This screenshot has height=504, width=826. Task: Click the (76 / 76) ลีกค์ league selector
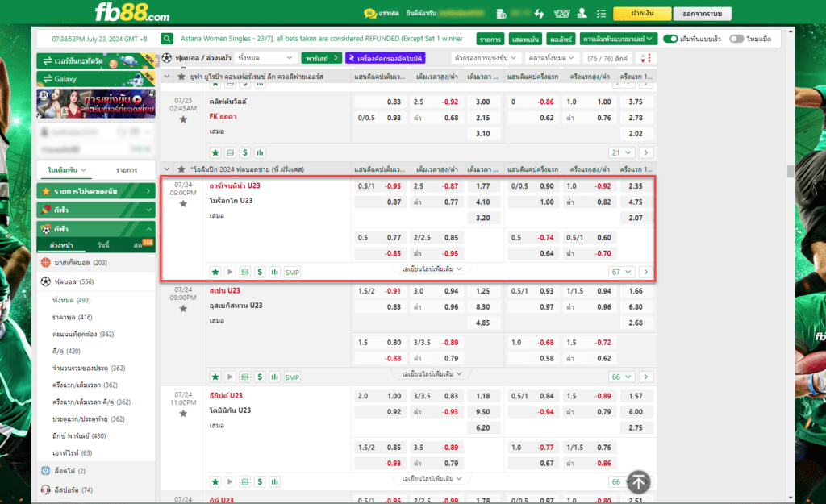click(607, 58)
